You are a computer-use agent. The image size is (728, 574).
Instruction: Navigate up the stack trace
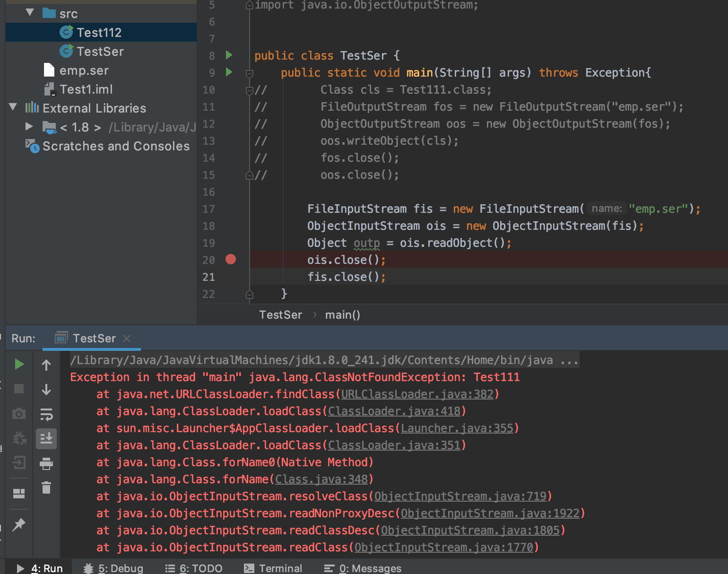[x=46, y=364]
